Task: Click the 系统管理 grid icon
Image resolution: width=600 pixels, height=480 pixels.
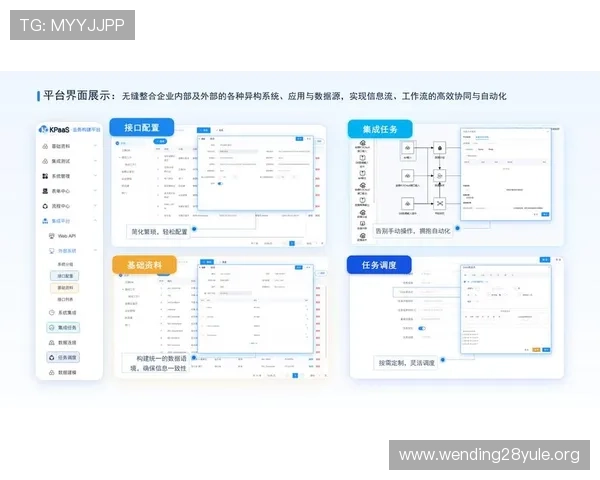Action: 45,176
